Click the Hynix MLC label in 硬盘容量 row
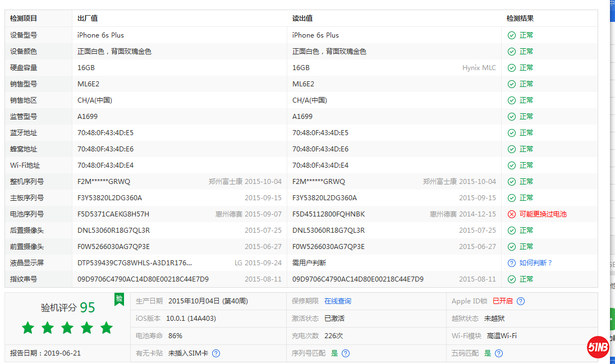Screen dimensions: 615x364 (479, 67)
